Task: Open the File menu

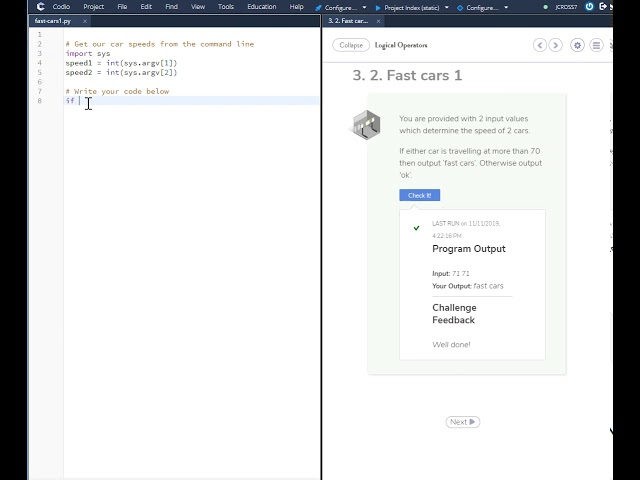Action: pyautogui.click(x=122, y=7)
